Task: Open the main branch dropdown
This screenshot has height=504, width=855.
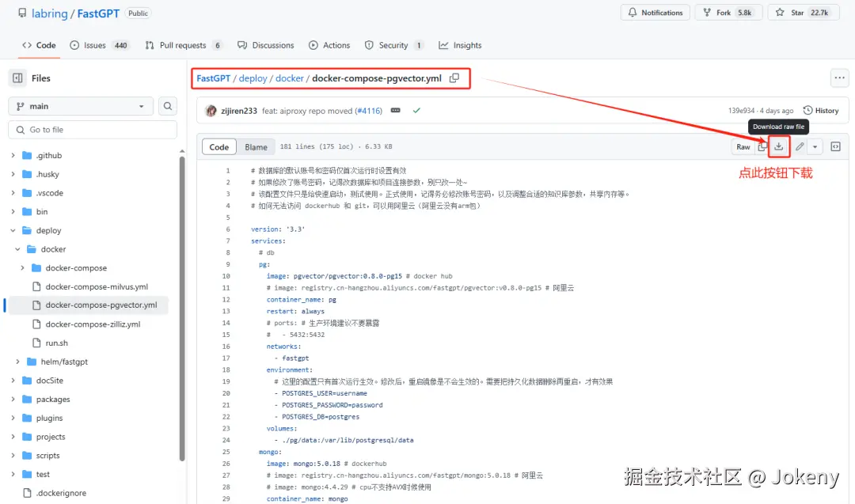Action: click(80, 106)
